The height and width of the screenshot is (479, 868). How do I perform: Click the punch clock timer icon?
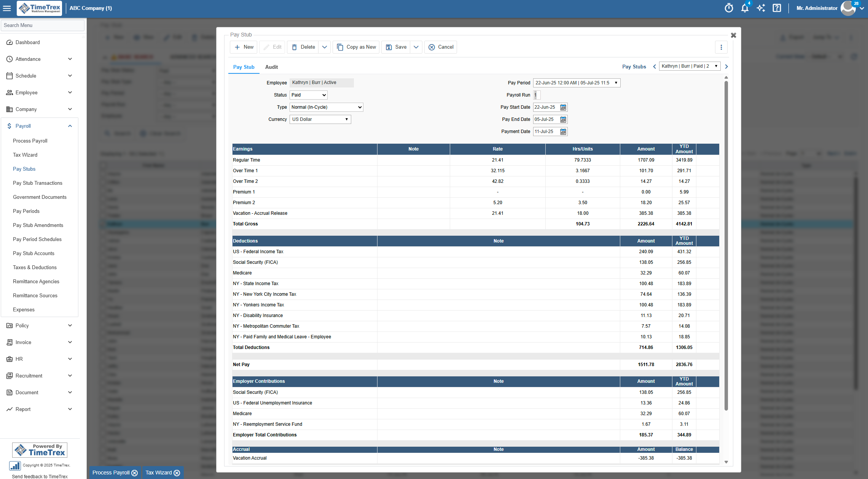[729, 8]
